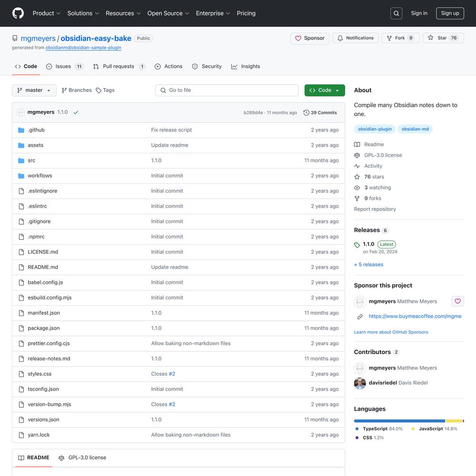
Task: Open the Insights tab
Action: coord(246,67)
